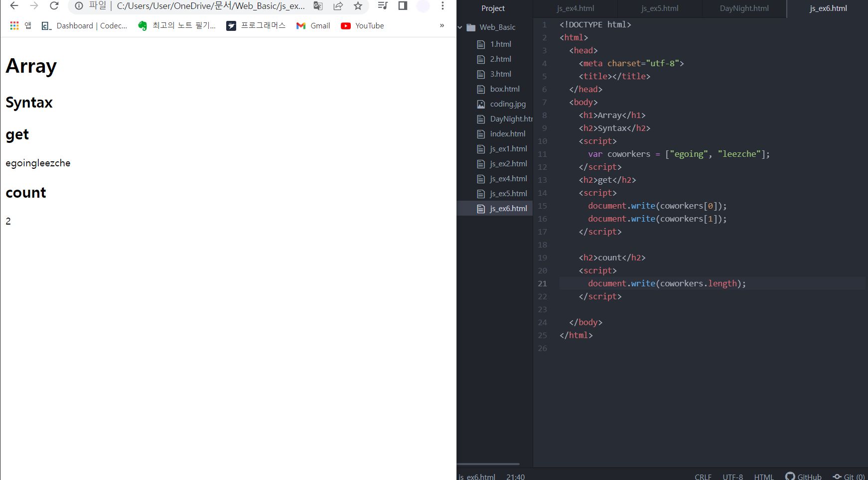The height and width of the screenshot is (480, 868).
Task: Switch to DayNight.html editor tab
Action: pyautogui.click(x=744, y=8)
